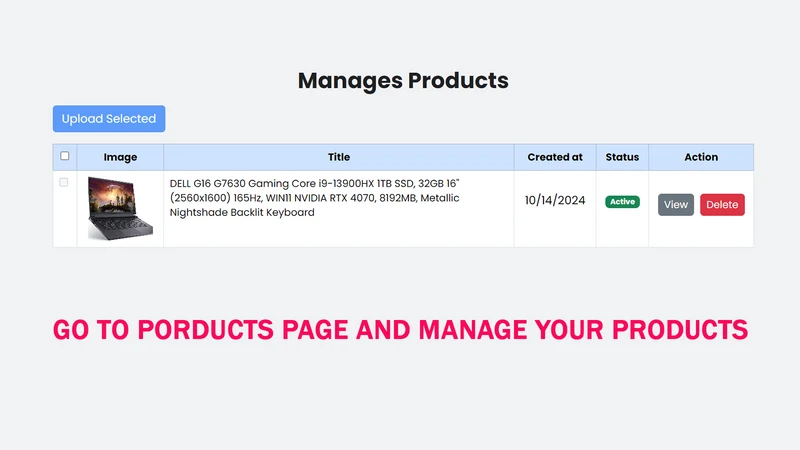Click the Image column header
This screenshot has height=450, width=800.
120,157
